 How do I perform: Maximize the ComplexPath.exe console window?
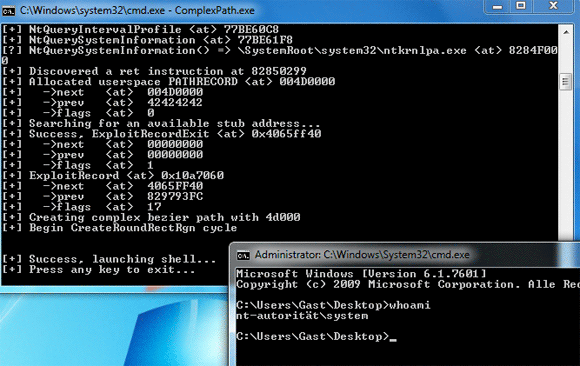pos(521,6)
